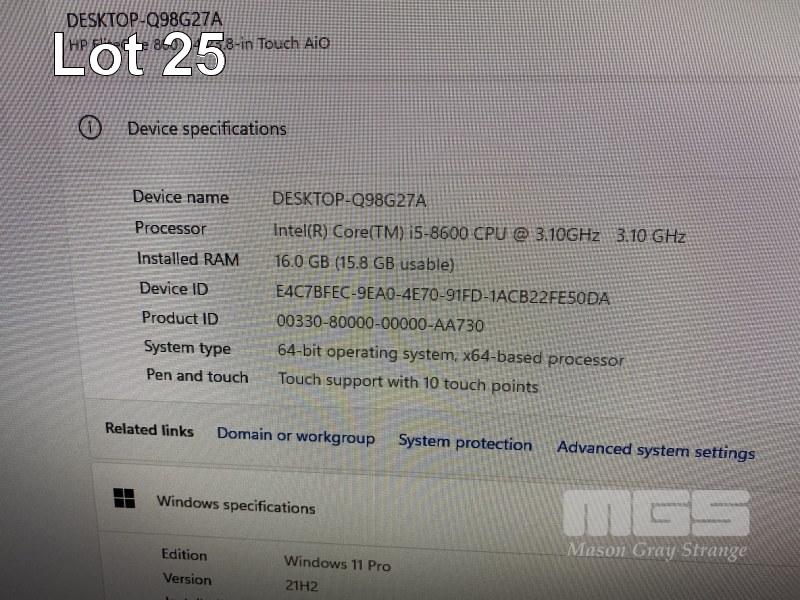Click the Windows 11 Pro edition value

pyautogui.click(x=337, y=564)
